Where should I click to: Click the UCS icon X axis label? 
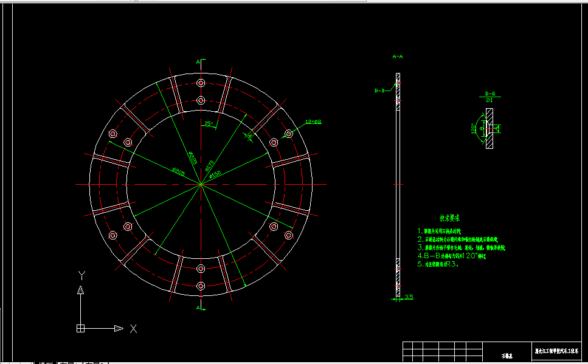point(133,329)
